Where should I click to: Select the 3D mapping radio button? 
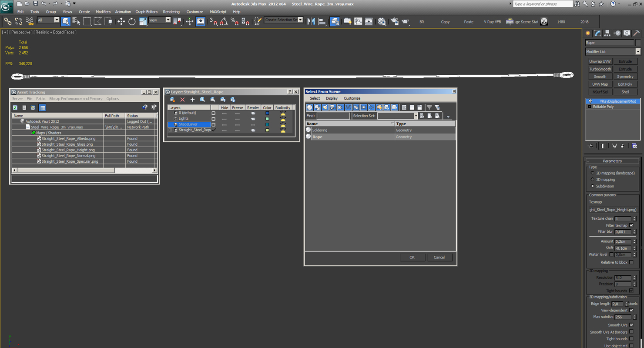[x=593, y=180]
